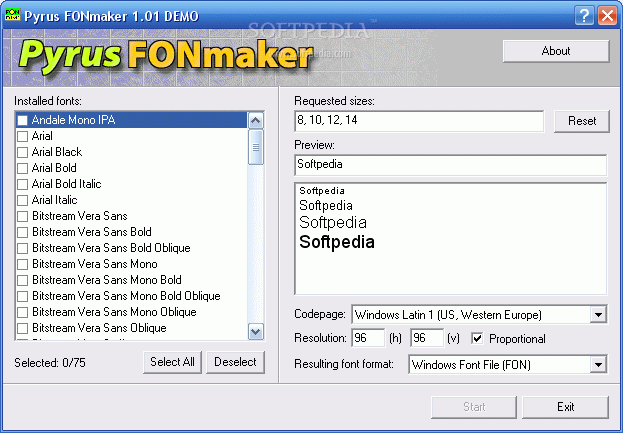Select the Bitstream Vera Sans Mono name

(x=95, y=264)
